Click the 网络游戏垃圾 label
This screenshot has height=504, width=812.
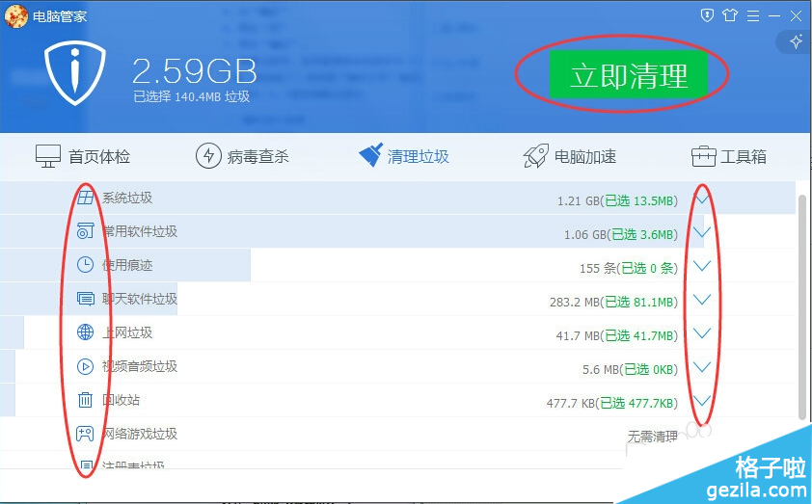(139, 434)
